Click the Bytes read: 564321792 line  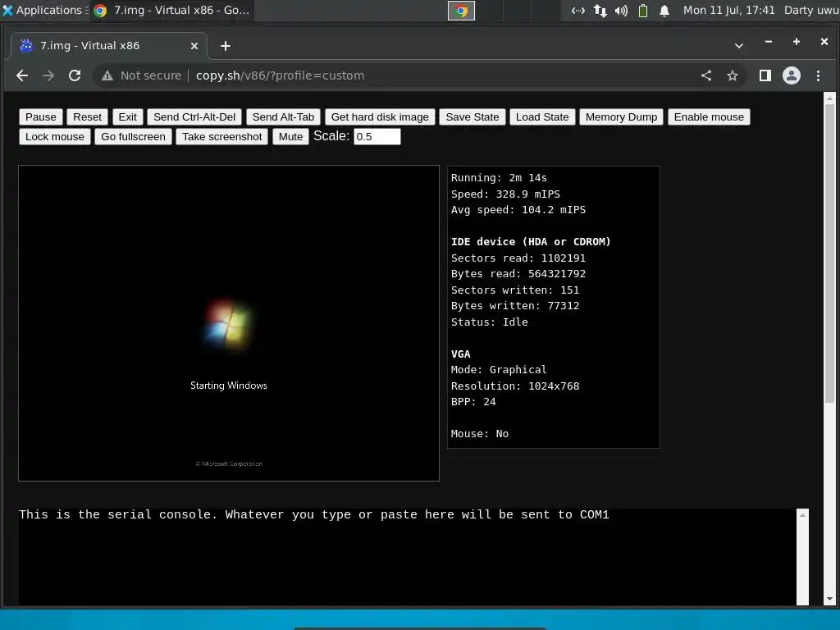tap(518, 274)
